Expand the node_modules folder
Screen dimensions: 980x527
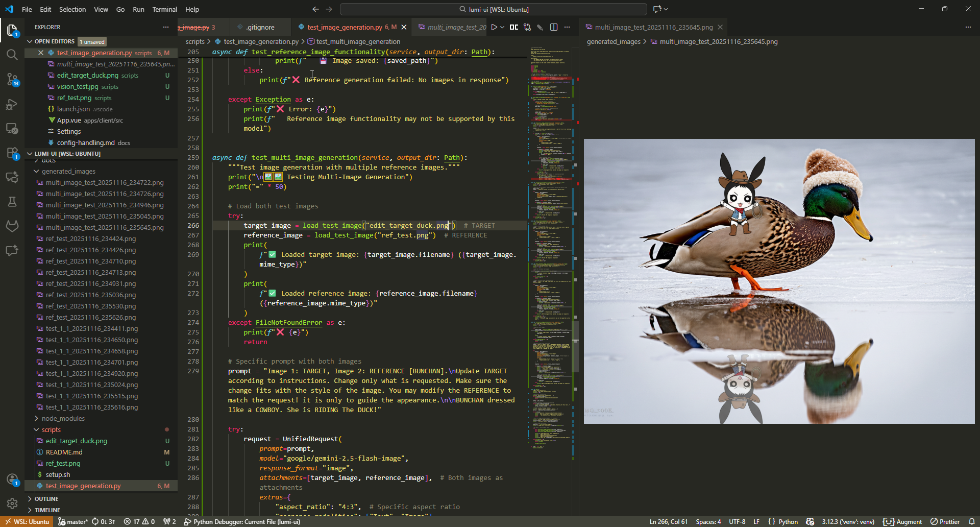pyautogui.click(x=63, y=419)
